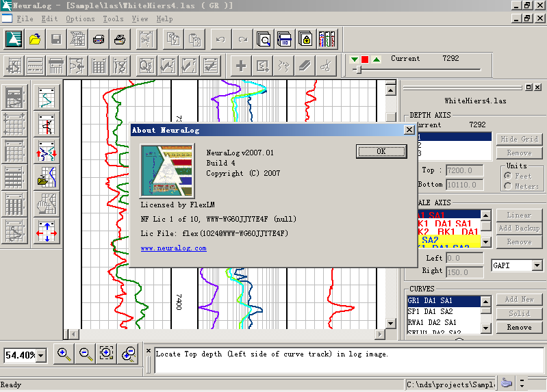Select the RWA1 DA2 SA1 curve row
Viewport: 547px width, 392px height.
point(444,322)
